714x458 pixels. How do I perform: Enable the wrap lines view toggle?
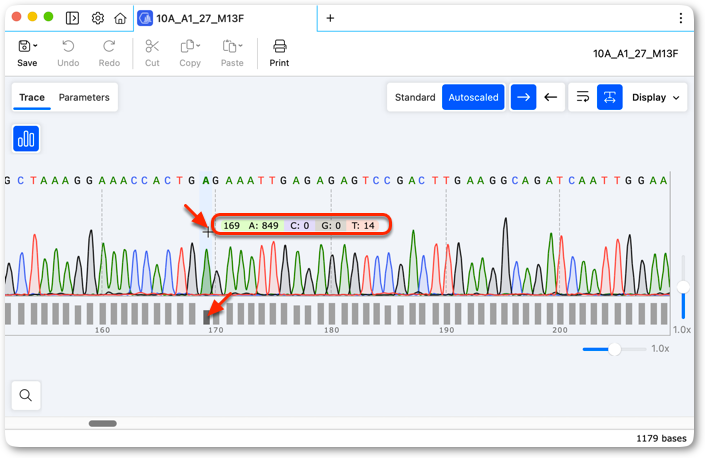point(583,97)
